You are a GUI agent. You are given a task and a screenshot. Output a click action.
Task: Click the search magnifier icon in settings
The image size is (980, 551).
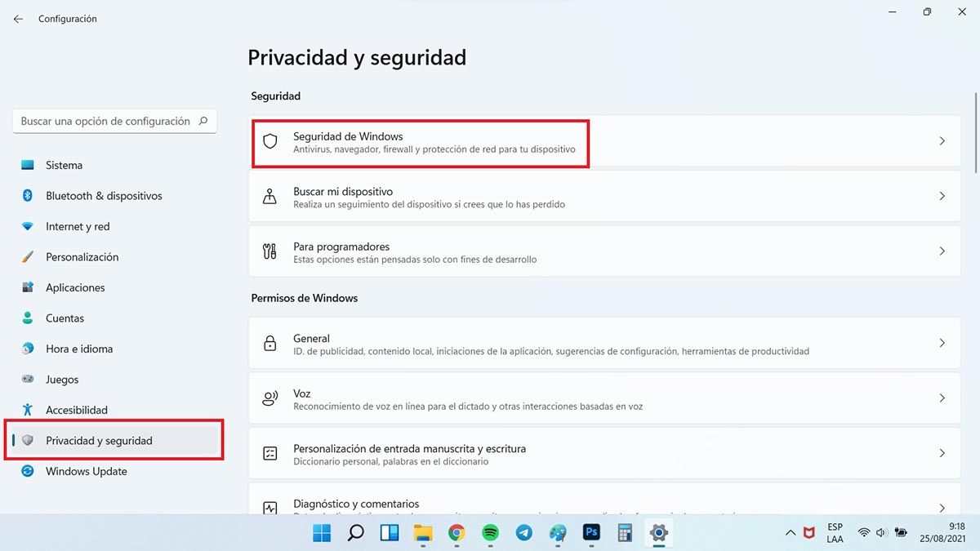point(203,121)
